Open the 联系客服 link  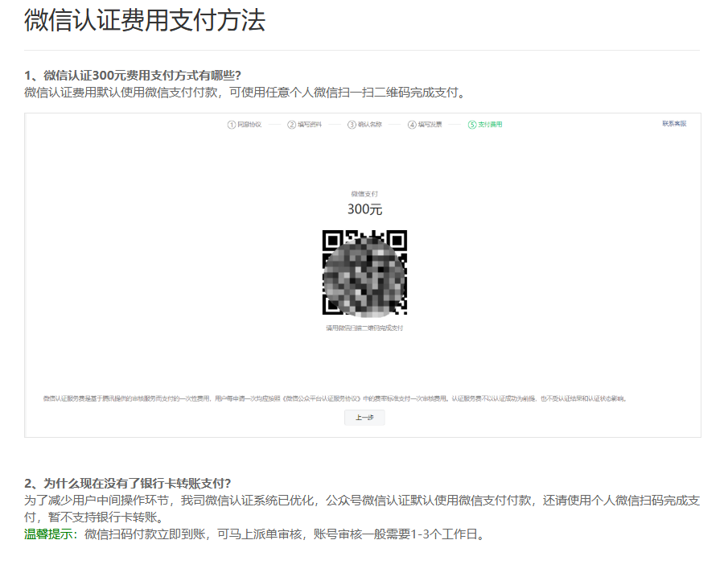tap(674, 123)
